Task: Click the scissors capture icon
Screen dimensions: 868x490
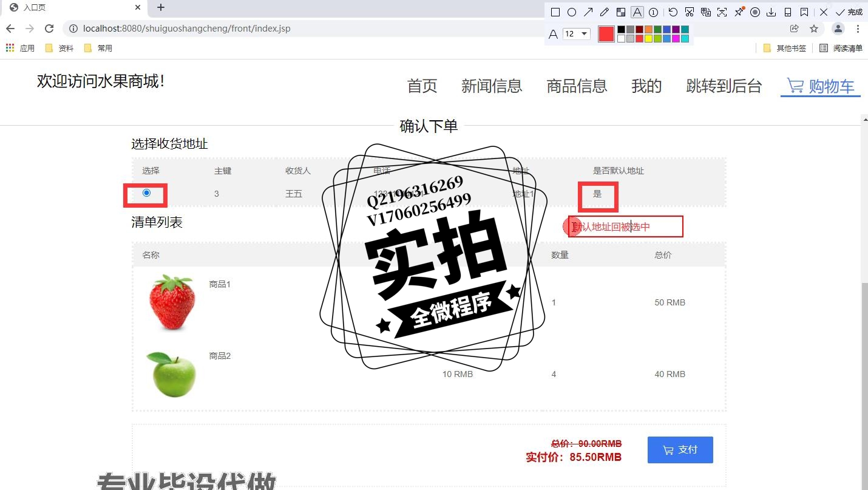Action: click(690, 12)
